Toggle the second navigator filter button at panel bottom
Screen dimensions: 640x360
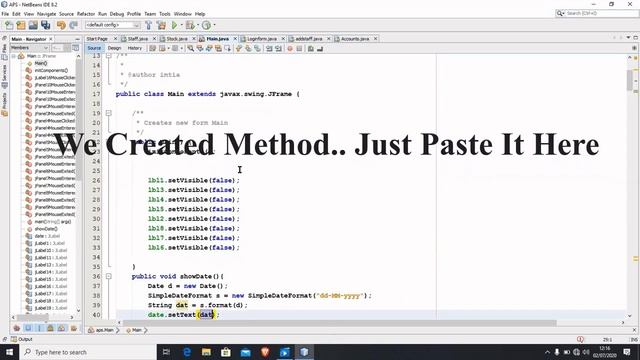tap(28, 328)
